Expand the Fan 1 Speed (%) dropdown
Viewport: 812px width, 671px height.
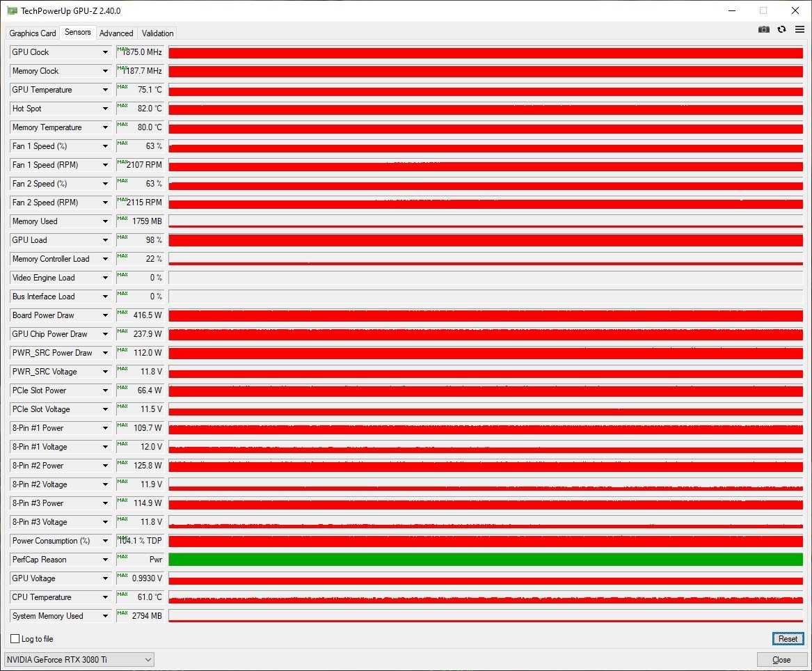click(x=106, y=146)
